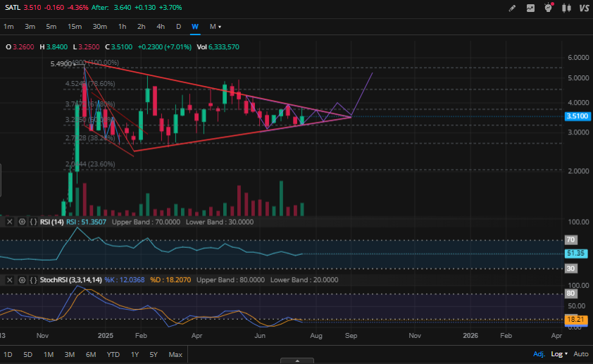Image resolution: width=593 pixels, height=364 pixels.
Task: Set chart range to 1D
Action: point(8,355)
